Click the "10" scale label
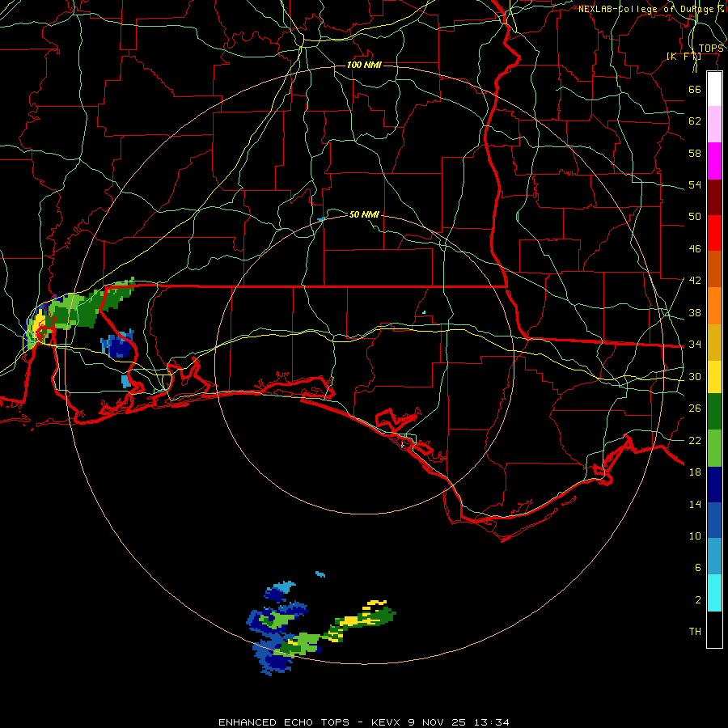 click(695, 535)
